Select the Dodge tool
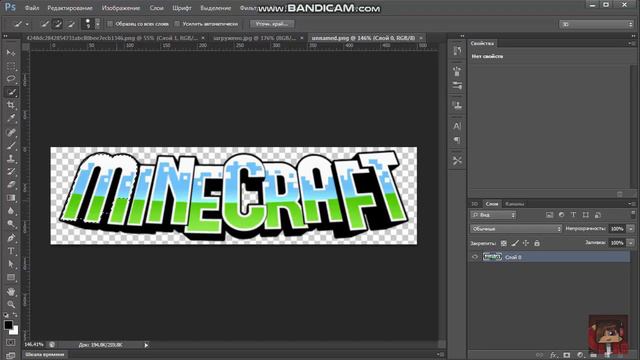 point(11,224)
